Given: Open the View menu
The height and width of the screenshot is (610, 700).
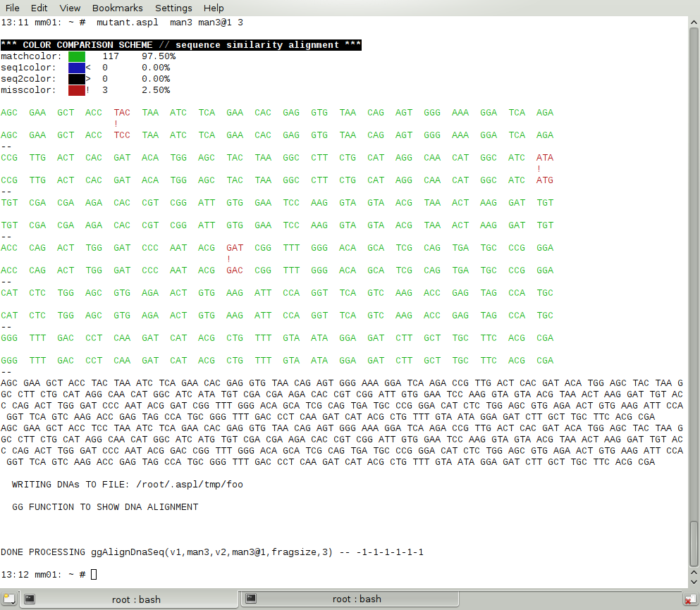Looking at the screenshot, I should tap(70, 8).
